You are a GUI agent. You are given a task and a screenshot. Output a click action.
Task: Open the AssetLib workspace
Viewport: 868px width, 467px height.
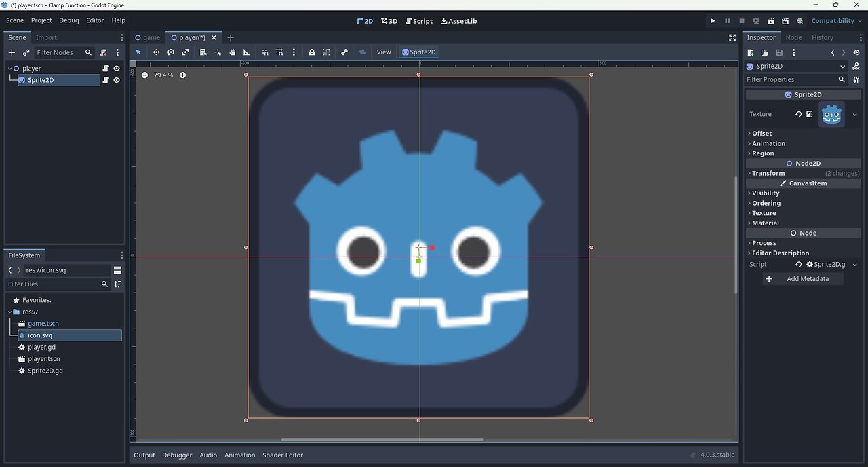tap(458, 21)
